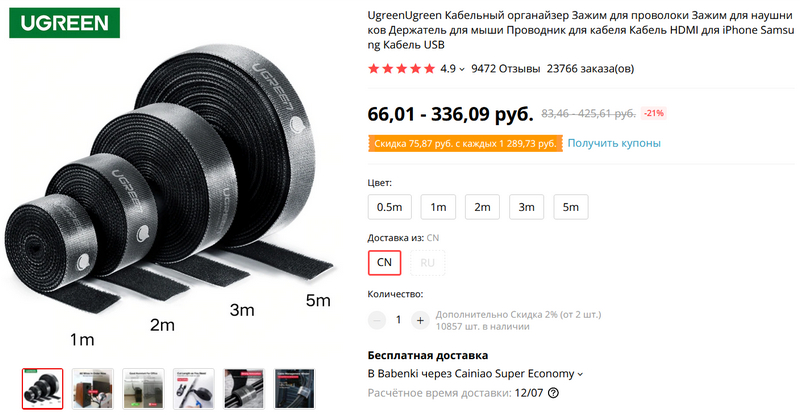Select CN as the shipping origin
The height and width of the screenshot is (415, 800).
pos(384,263)
